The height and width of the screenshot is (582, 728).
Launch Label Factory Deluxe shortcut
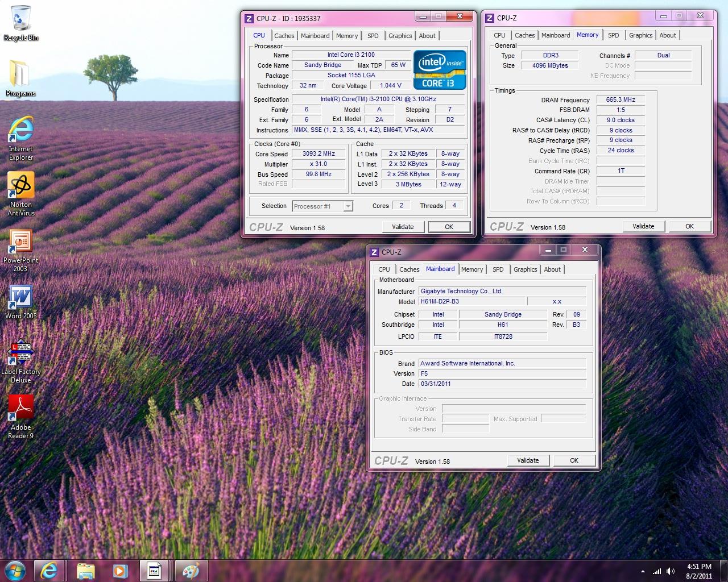pos(21,361)
